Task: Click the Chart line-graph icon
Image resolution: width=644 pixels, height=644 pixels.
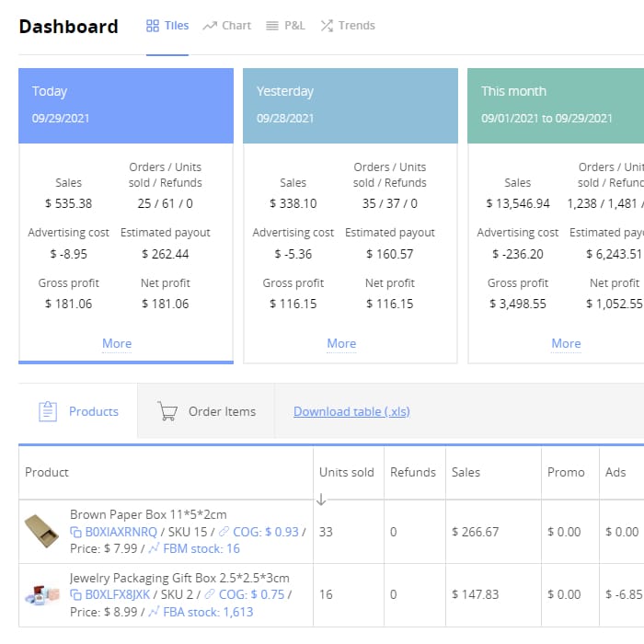Action: click(210, 26)
